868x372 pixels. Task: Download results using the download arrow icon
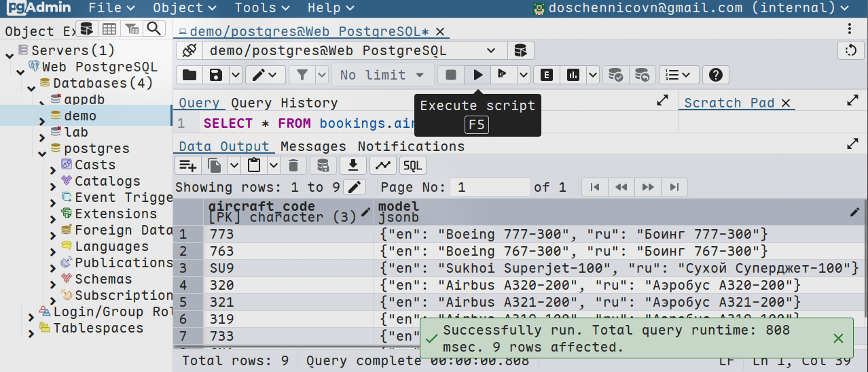click(x=352, y=165)
